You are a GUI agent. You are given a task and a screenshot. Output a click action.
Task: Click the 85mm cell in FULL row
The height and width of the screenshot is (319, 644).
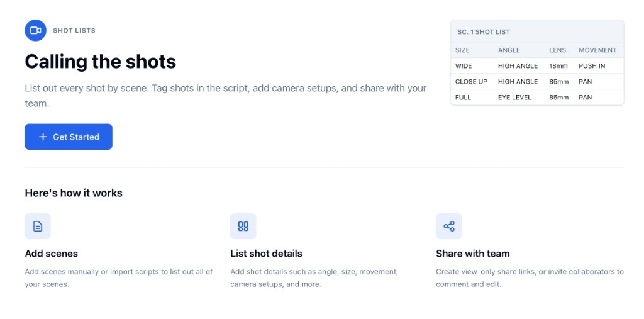[559, 98]
